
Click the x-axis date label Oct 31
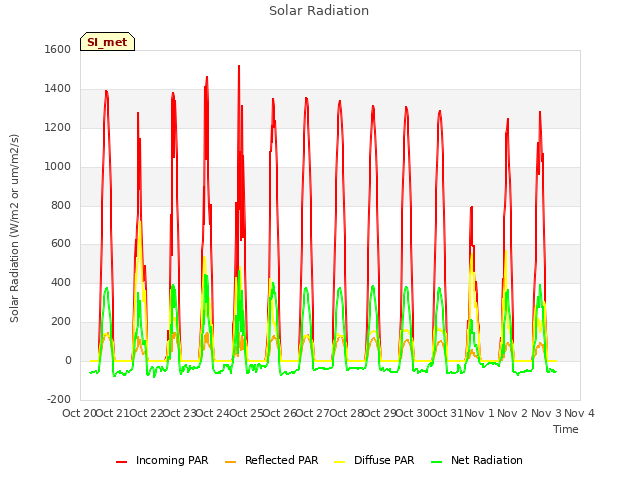tap(447, 413)
